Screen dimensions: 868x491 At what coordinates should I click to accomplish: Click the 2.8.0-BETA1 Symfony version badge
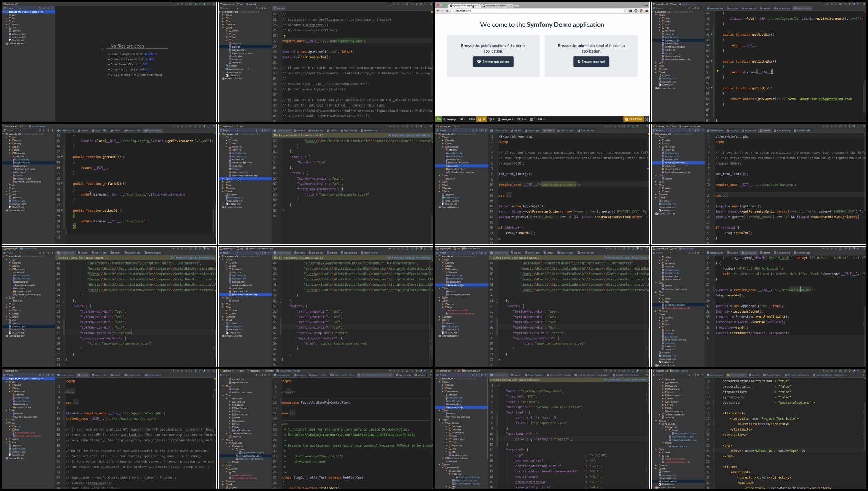coord(634,119)
